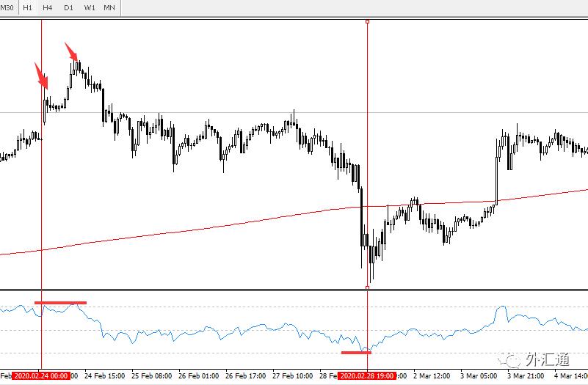The height and width of the screenshot is (385, 588).
Task: Switch chart to W1 weekly timeframe
Action: pyautogui.click(x=90, y=7)
